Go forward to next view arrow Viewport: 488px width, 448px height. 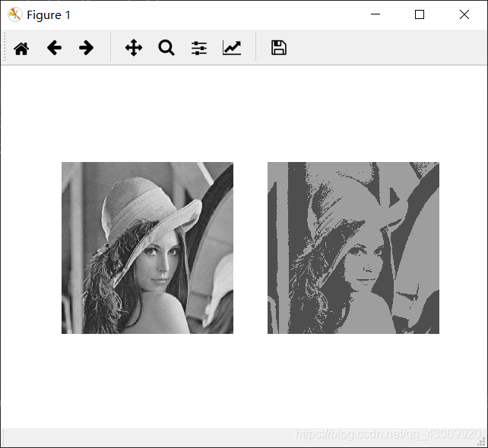[86, 48]
